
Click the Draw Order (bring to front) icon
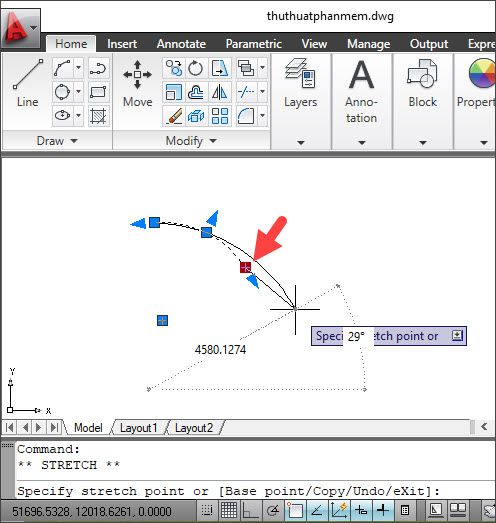click(x=246, y=68)
